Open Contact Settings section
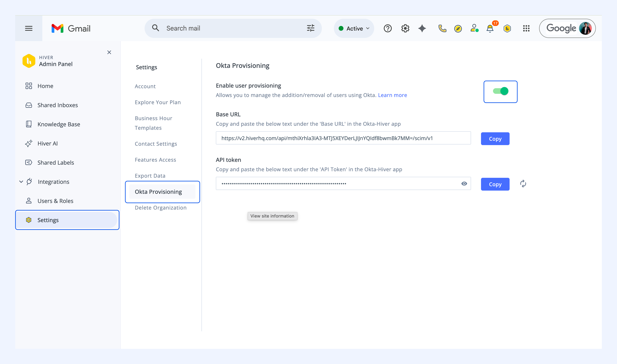The image size is (617, 364). 156,144
